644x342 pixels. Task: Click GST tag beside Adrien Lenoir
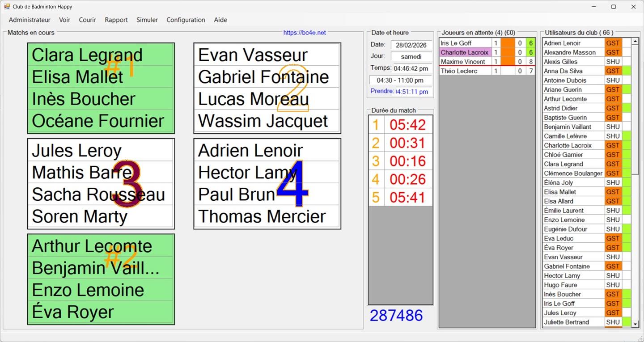tap(613, 43)
